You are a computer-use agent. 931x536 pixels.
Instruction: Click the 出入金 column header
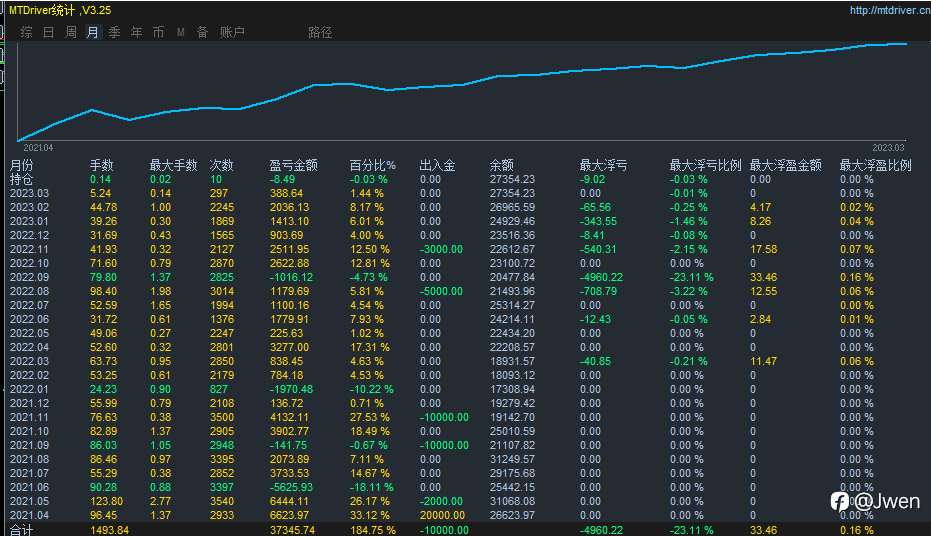[438, 165]
